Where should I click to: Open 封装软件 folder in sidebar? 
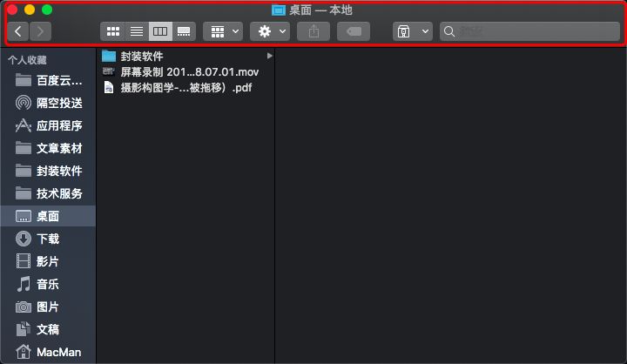point(49,171)
